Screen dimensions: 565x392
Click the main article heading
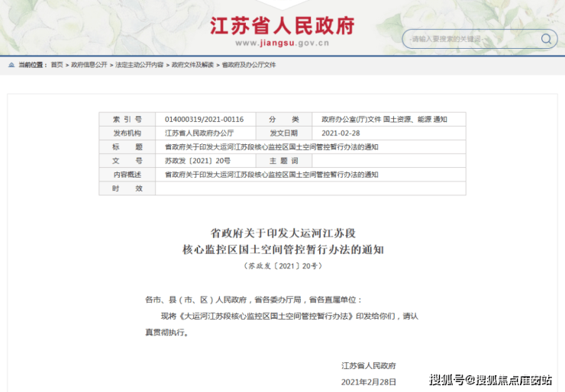282,241
